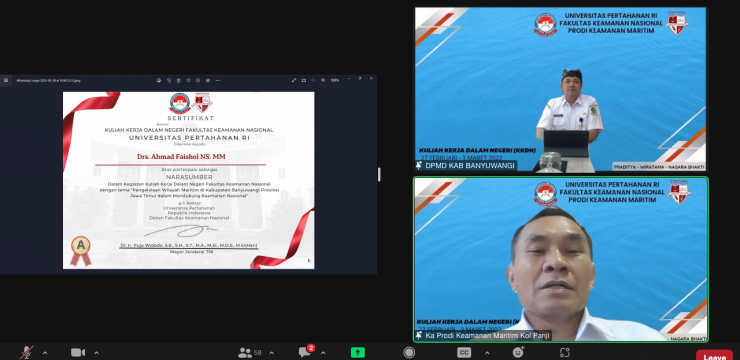The height and width of the screenshot is (360, 740).
Task: Click Dr. Ir. Pujo Widodo signatory name
Action: pos(188,245)
